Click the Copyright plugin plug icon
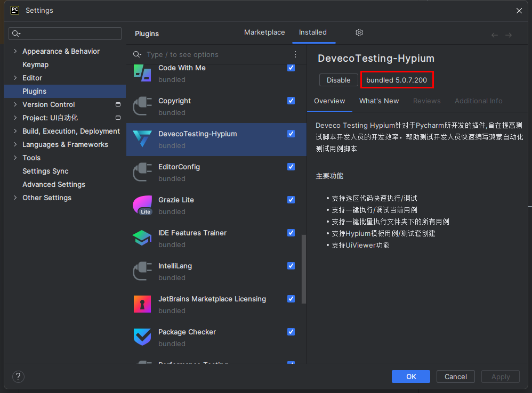The width and height of the screenshot is (532, 393). point(142,106)
